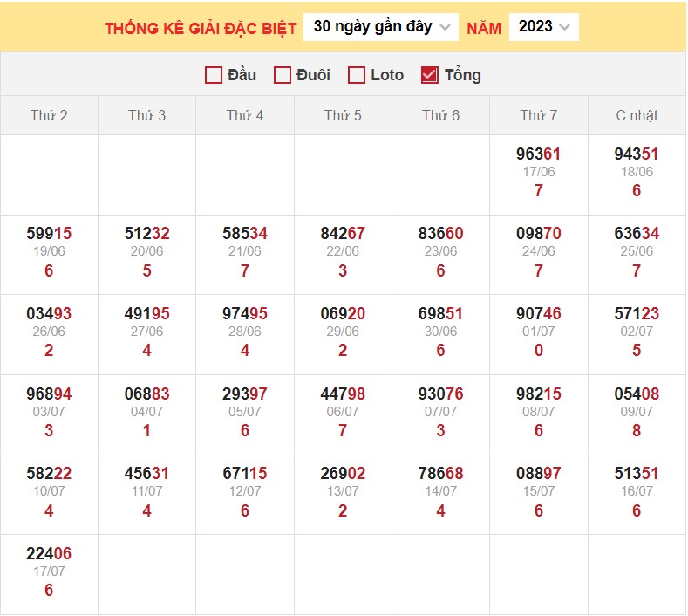This screenshot has width=688, height=616.
Task: Open the '30 ngày gần đây' dropdown
Action: click(381, 27)
